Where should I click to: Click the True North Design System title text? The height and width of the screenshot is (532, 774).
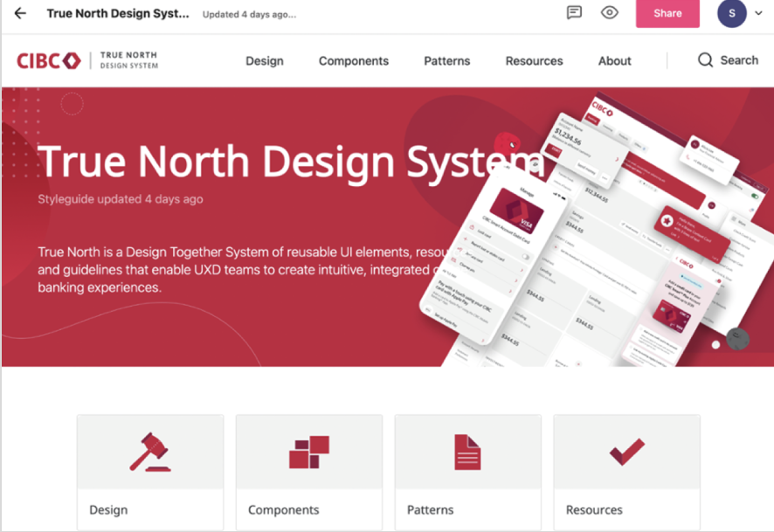(118, 13)
